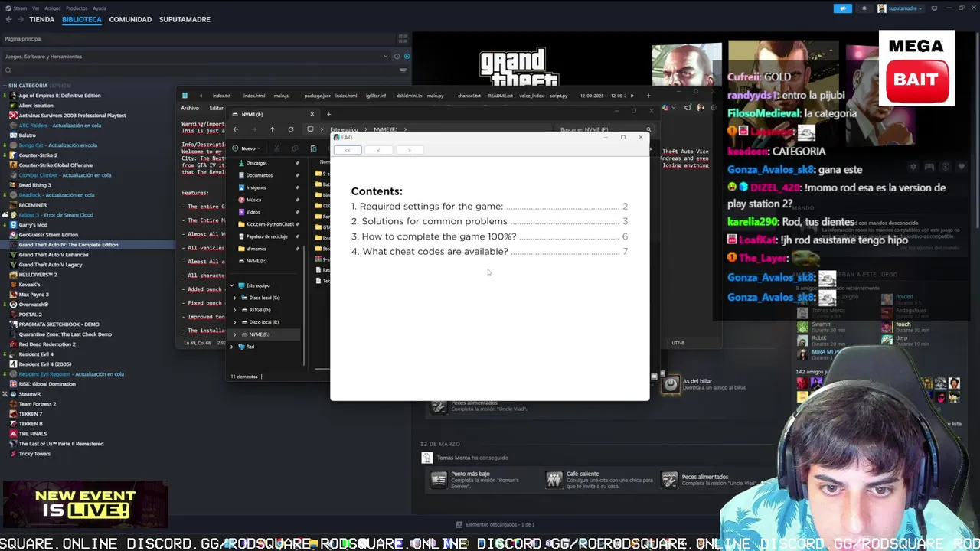Open 'Solutions for common problems' contents entry
Viewport: 980px width, 551px height.
[489, 221]
